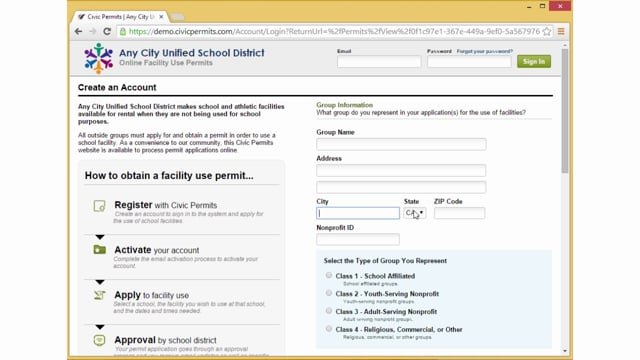640x360 pixels.
Task: Click the second Address line field
Action: coord(401,187)
